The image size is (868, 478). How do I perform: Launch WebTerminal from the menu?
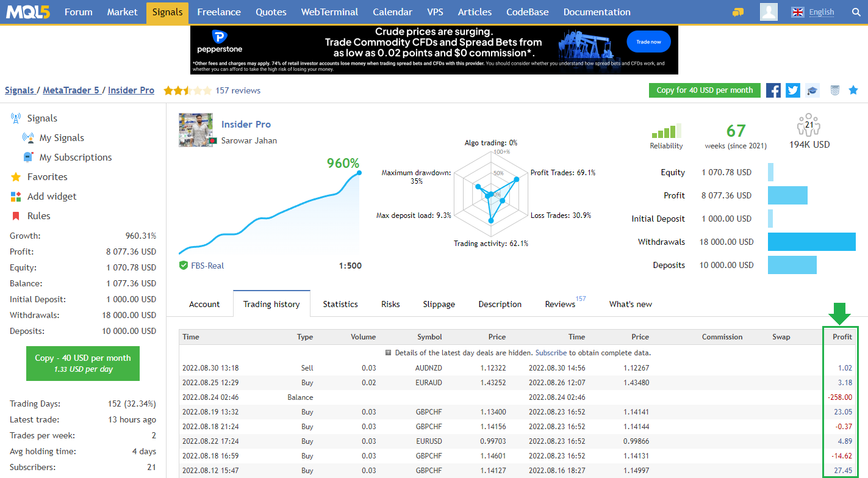pyautogui.click(x=329, y=12)
